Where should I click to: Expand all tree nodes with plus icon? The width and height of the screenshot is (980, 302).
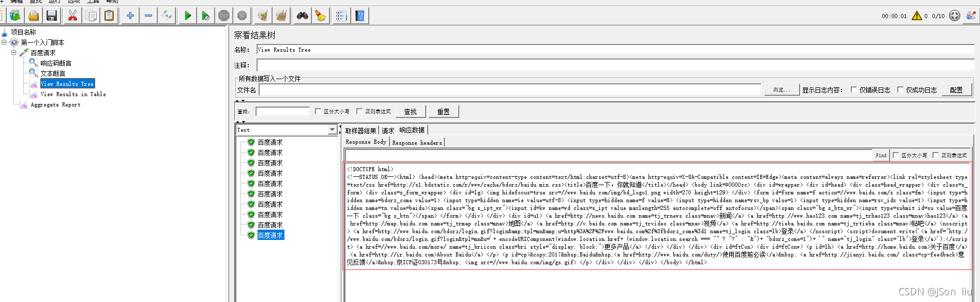click(130, 16)
